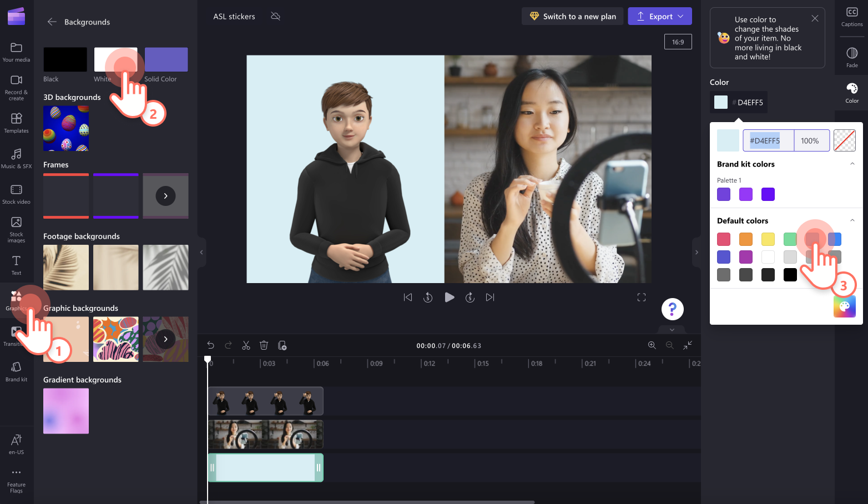Show more Graphic backgrounds with arrow
The height and width of the screenshot is (504, 868).
pyautogui.click(x=165, y=339)
